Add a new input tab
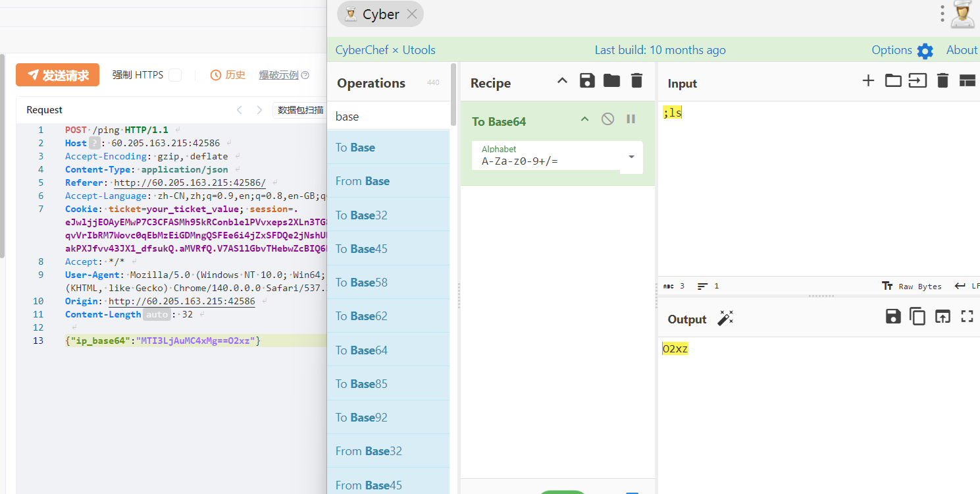980x494 pixels. pos(868,81)
